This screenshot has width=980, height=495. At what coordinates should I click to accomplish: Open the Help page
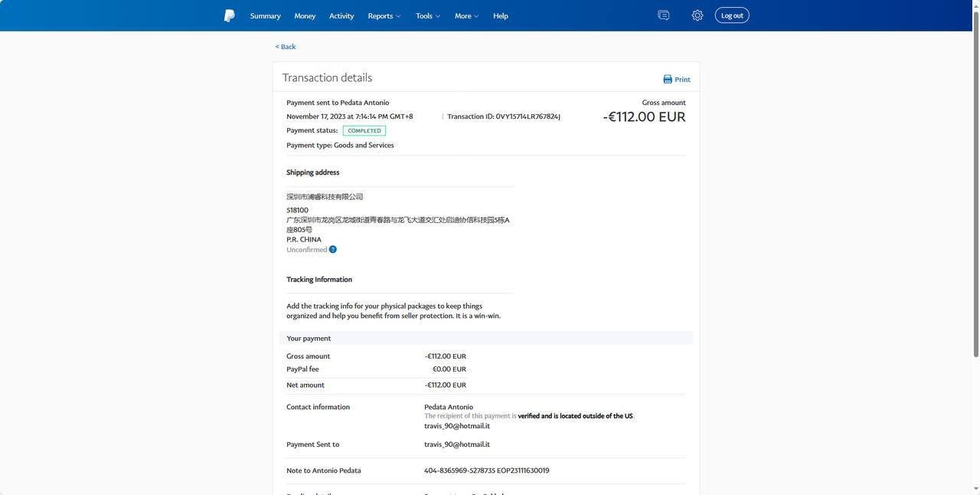point(501,16)
